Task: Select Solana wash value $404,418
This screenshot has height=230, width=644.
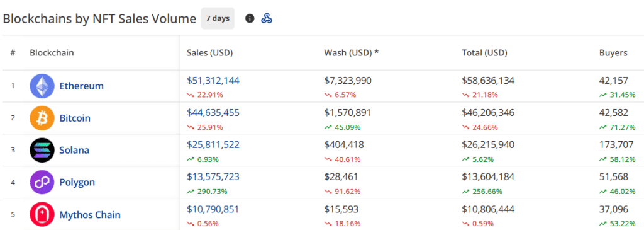Action: 344,145
